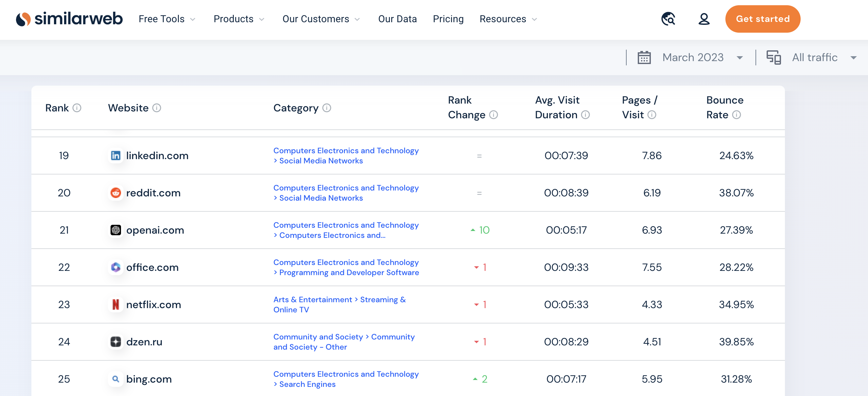Open office.com website link
This screenshot has width=868, height=396.
coord(152,267)
